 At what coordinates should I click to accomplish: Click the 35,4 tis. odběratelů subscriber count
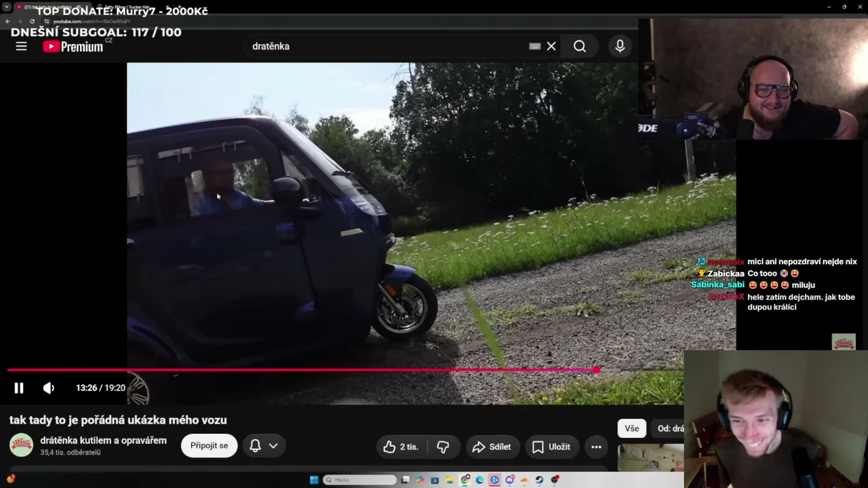71,453
